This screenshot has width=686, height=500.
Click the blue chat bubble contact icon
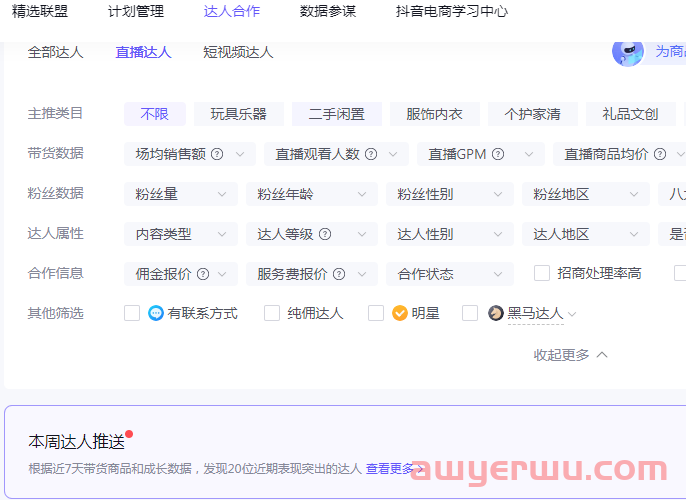point(156,313)
